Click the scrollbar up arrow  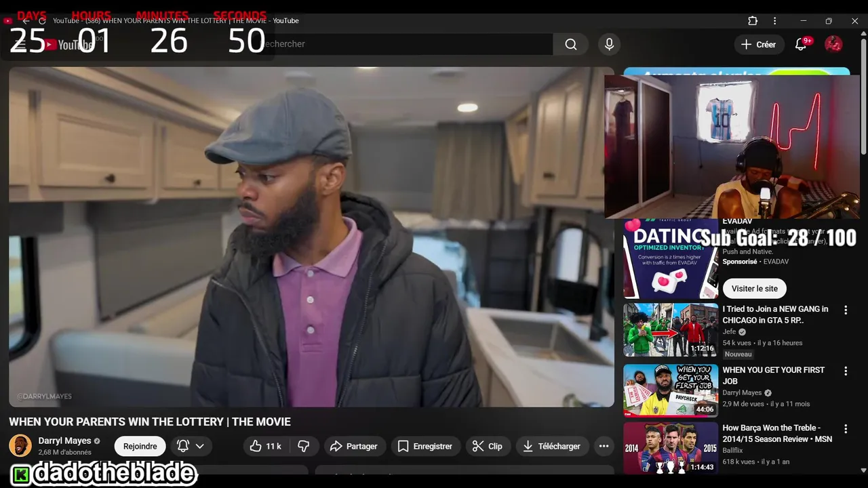tap(863, 33)
